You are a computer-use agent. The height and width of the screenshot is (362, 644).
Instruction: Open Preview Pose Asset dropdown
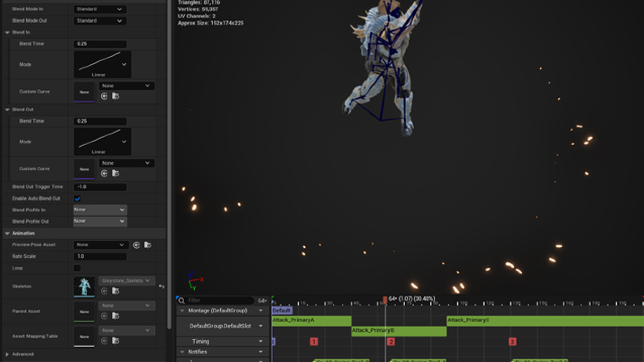[x=101, y=245]
